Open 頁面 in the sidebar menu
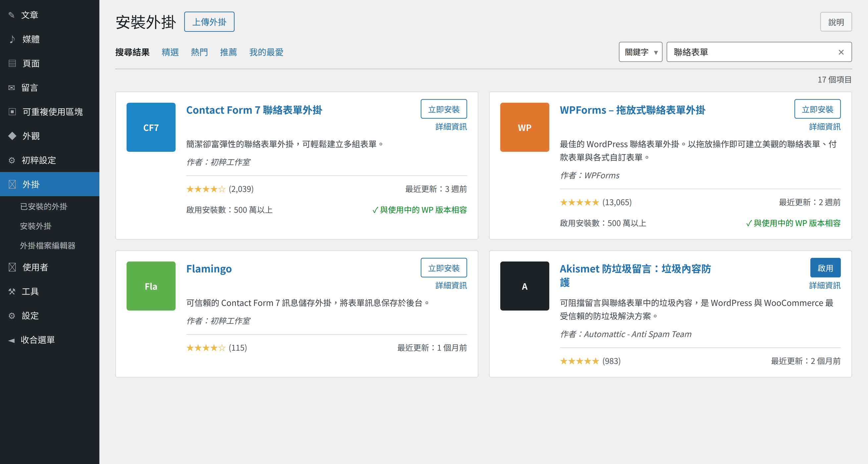This screenshot has width=868, height=464. 50,63
